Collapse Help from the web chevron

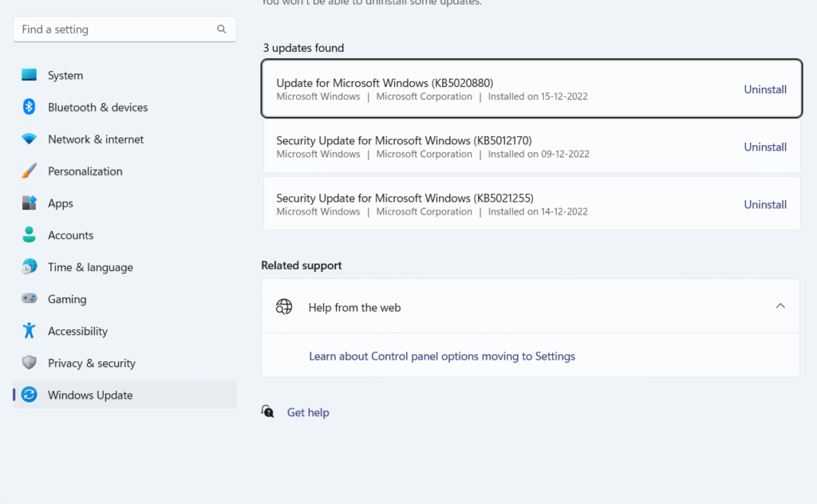coord(780,306)
